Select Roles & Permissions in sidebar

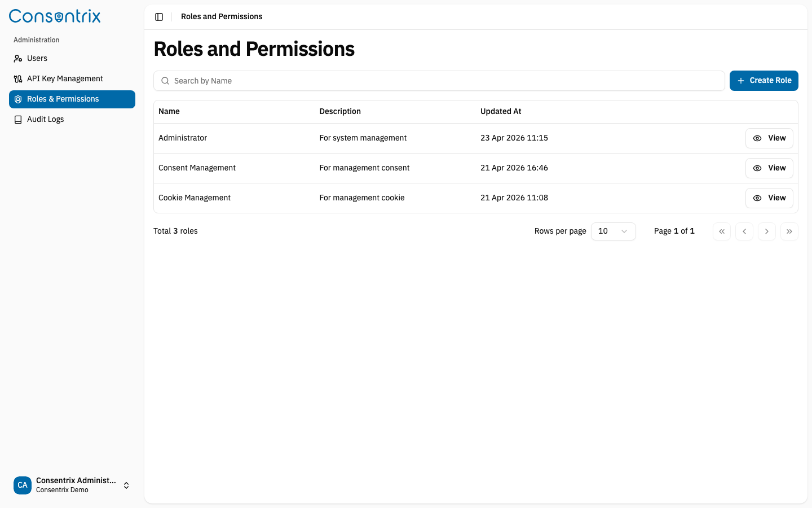click(72, 99)
